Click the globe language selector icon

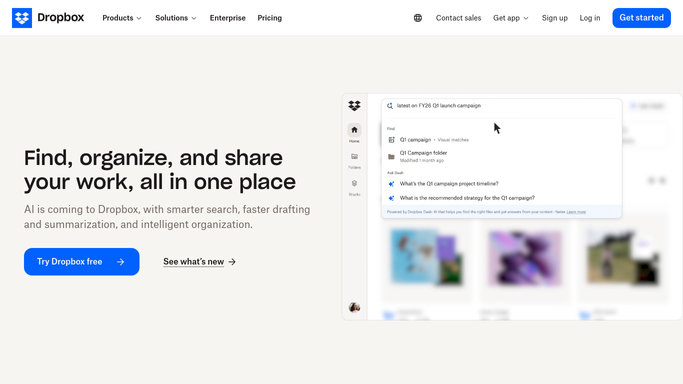click(418, 18)
